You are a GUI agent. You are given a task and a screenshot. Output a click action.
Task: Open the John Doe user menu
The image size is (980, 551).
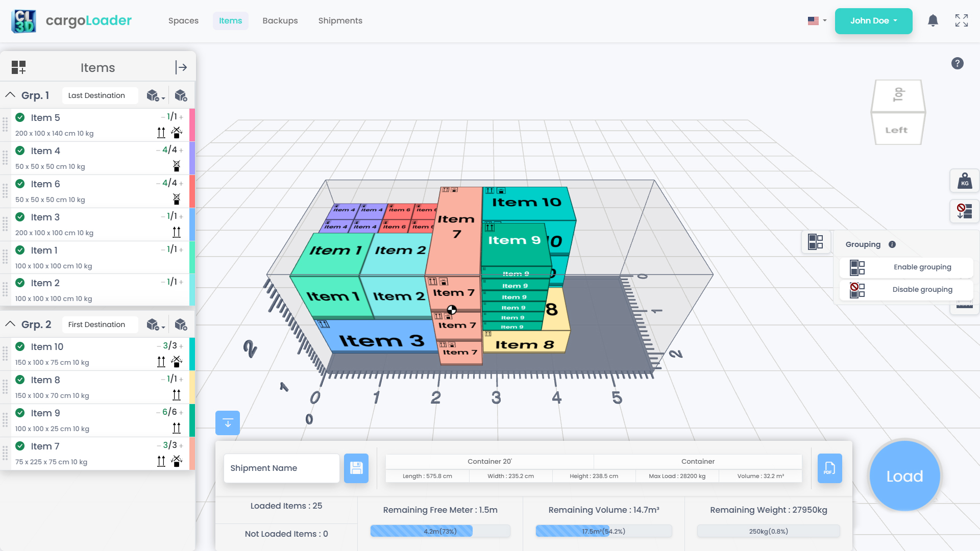[874, 21]
